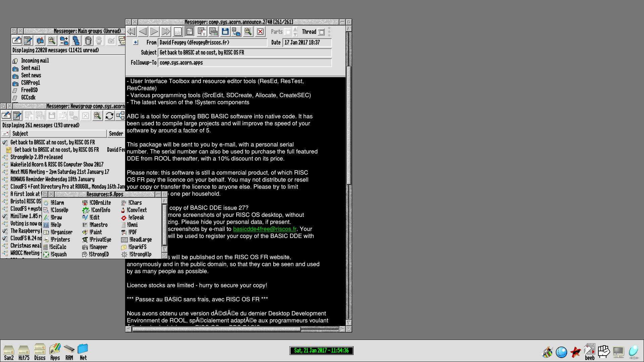Open find magnifier in Newsgroup window toolbar
Image resolution: width=644 pixels, height=362 pixels.
[x=97, y=116]
